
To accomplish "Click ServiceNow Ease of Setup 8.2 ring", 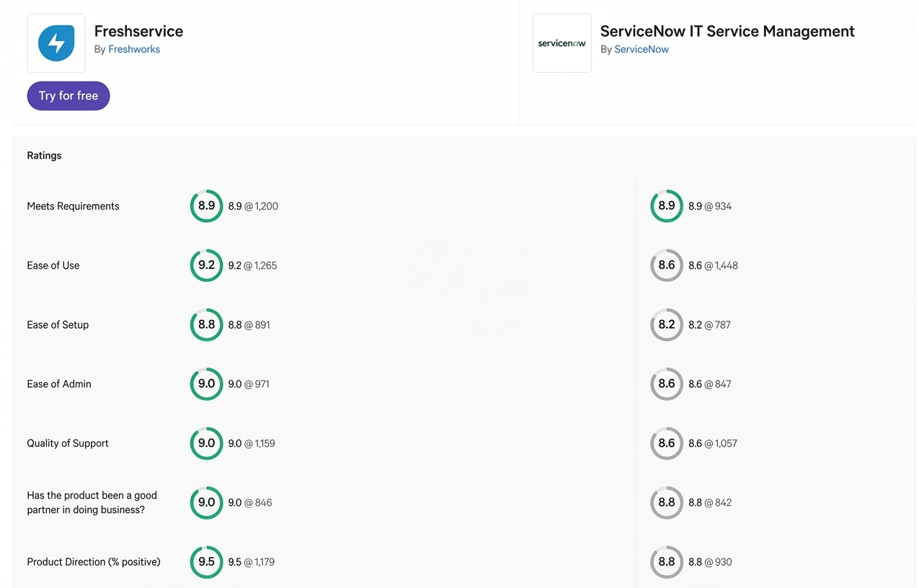I will pyautogui.click(x=667, y=325).
